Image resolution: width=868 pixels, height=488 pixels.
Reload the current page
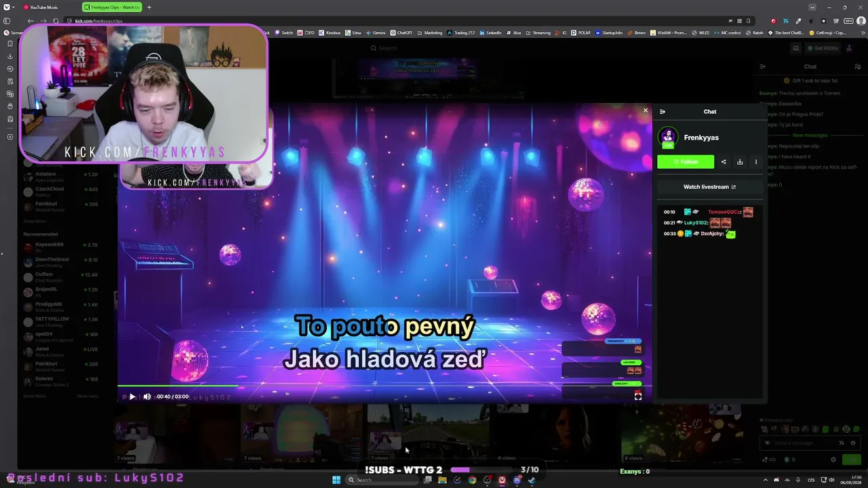[x=56, y=21]
